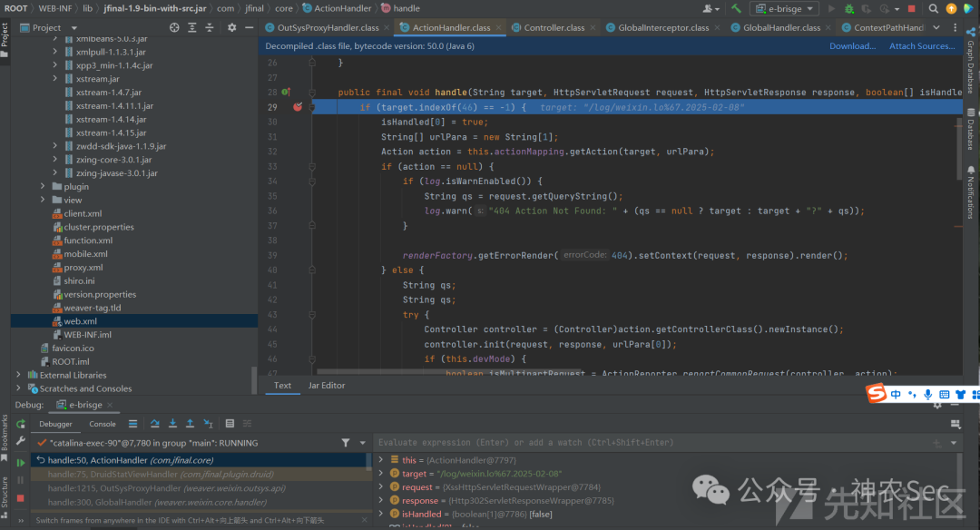Click Select Opened File target icon

pyautogui.click(x=175, y=27)
